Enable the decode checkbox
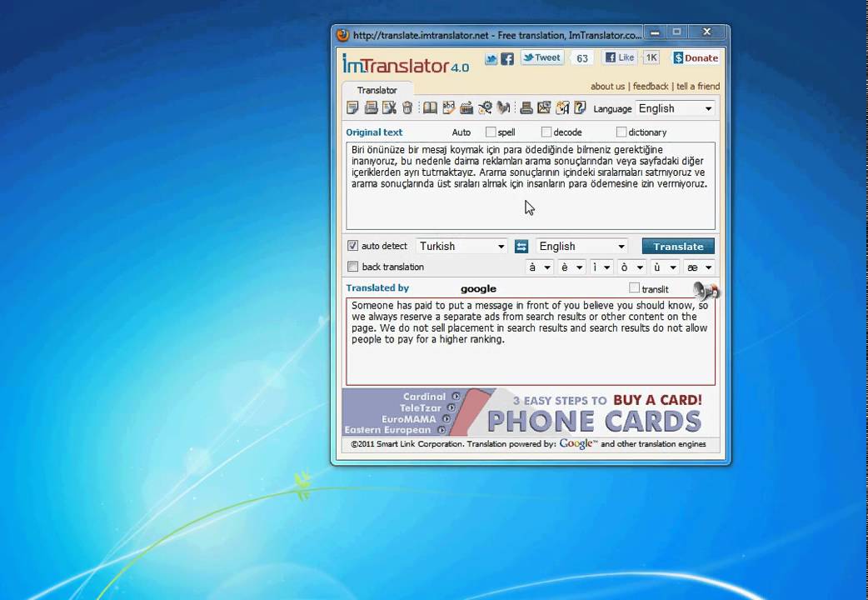 point(546,132)
